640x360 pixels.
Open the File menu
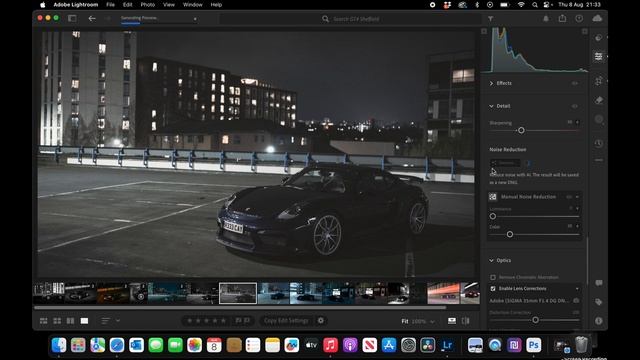click(x=111, y=5)
